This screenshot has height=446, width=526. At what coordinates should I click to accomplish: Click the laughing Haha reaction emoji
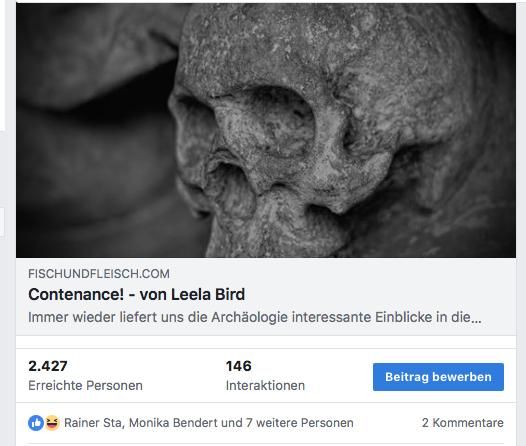click(x=52, y=423)
